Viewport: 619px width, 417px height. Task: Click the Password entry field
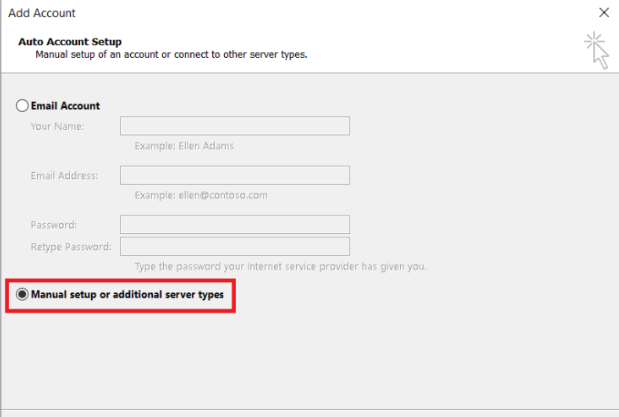pos(235,224)
